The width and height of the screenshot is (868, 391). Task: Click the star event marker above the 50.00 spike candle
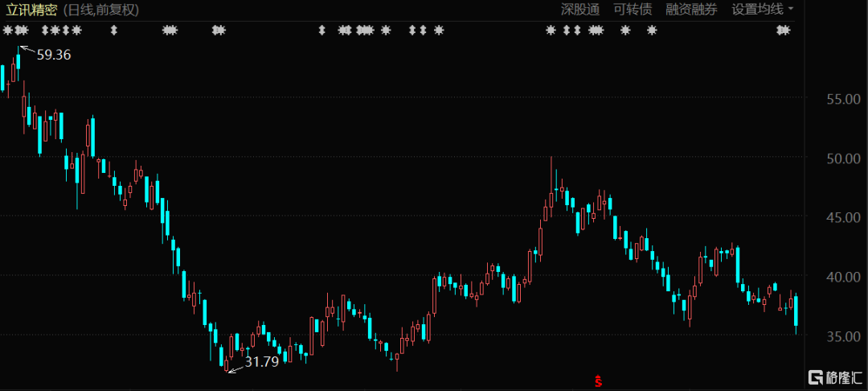(x=551, y=31)
